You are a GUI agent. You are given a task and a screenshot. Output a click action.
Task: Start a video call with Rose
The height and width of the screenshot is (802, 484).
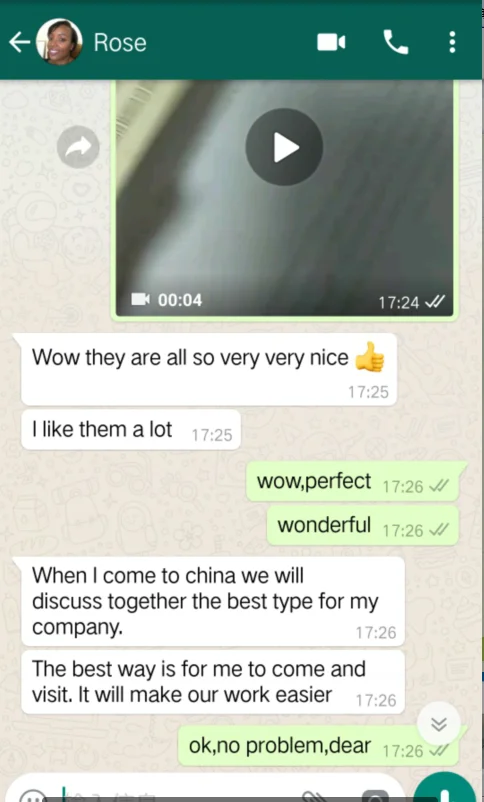pyautogui.click(x=331, y=42)
